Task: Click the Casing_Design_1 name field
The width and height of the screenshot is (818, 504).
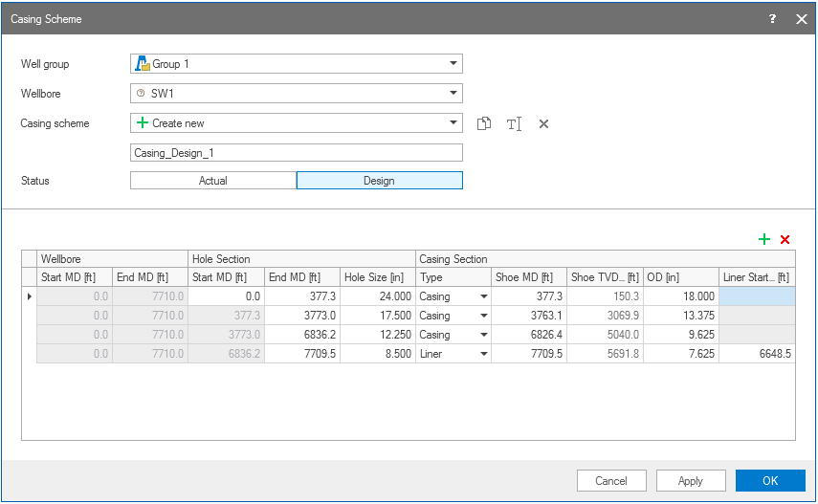Action: click(x=296, y=153)
